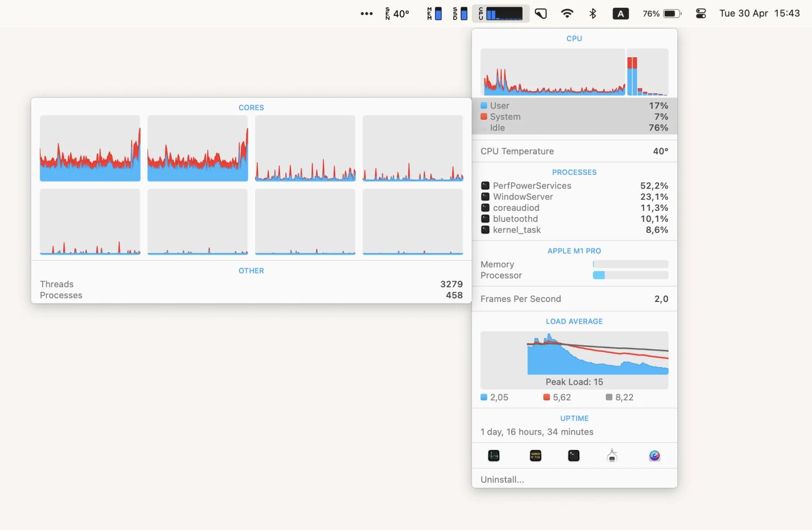
Task: Click the kernel_task process icon
Action: 485,230
